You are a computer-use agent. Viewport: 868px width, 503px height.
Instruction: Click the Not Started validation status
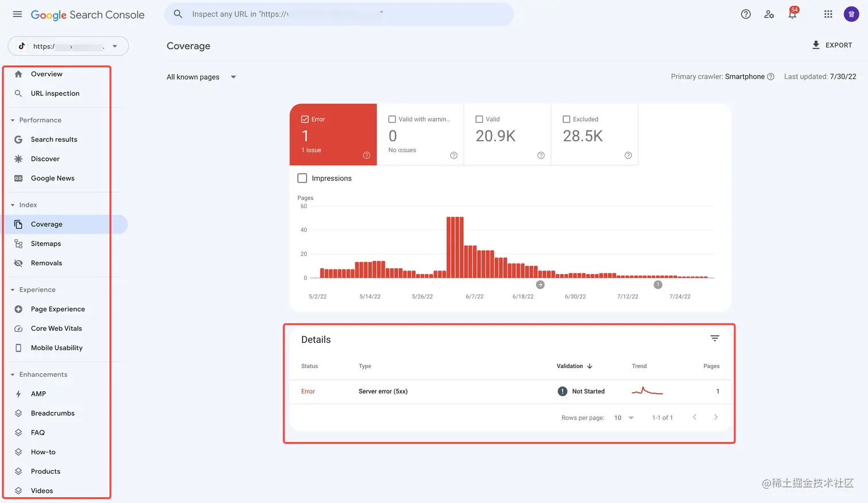click(x=581, y=392)
